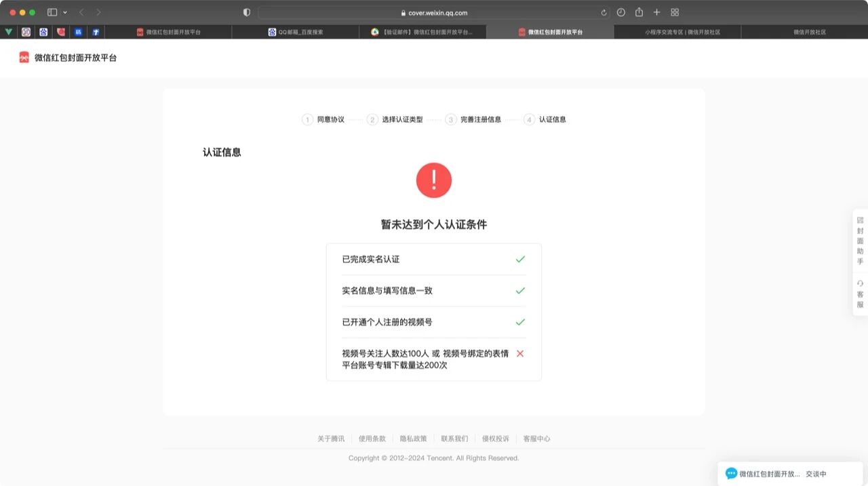Screen dimensions: 868x486
Task: Switch to 小程序交流专区 tab
Action: coord(677,32)
